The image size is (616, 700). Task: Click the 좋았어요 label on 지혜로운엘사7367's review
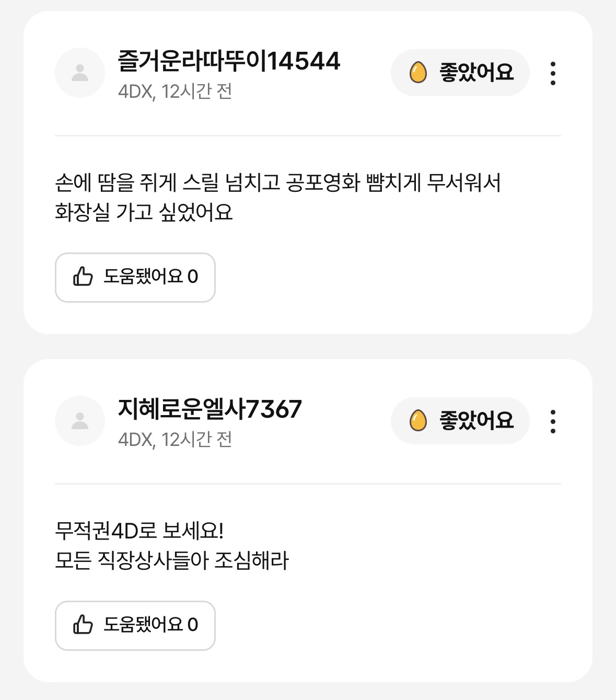(476, 420)
